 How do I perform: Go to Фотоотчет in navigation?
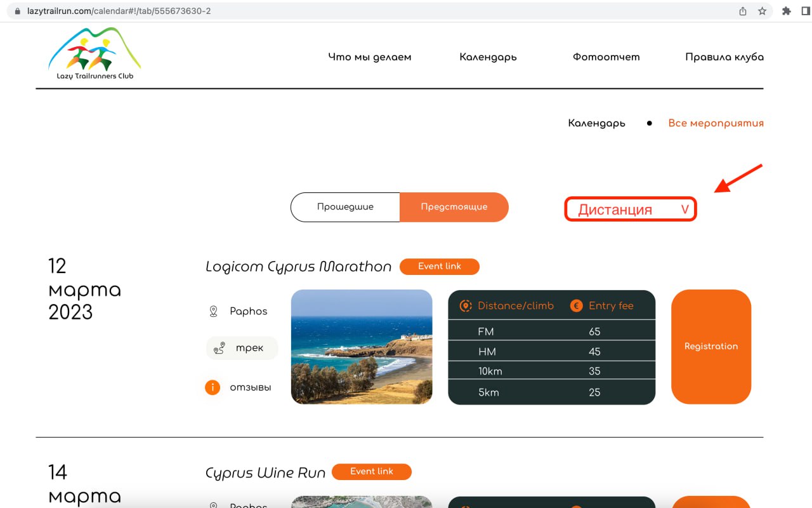point(606,57)
